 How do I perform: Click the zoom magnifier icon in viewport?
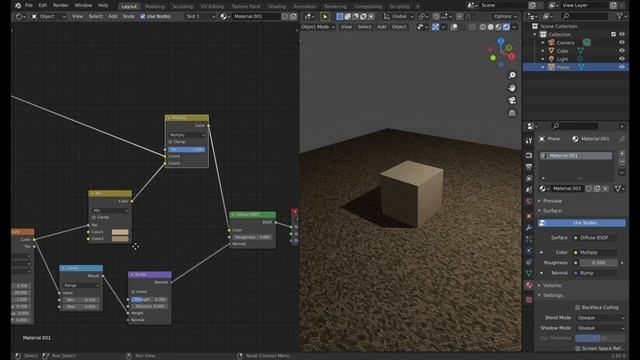(x=512, y=76)
